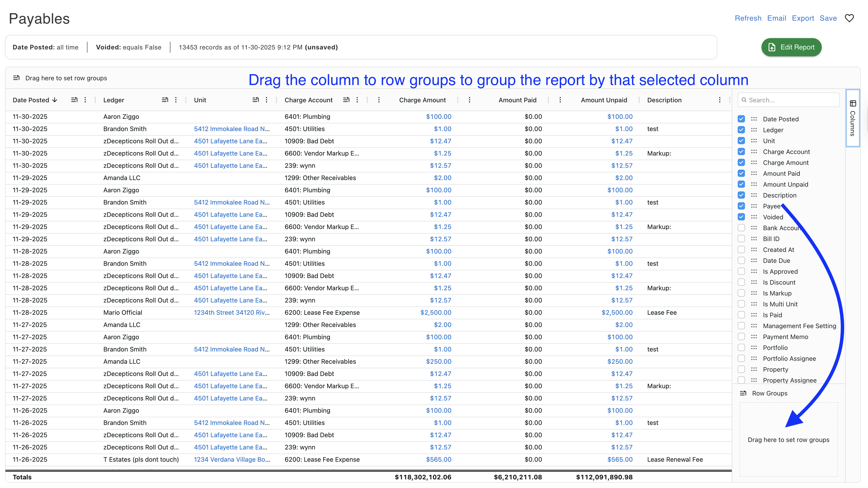This screenshot has height=488, width=868.
Task: Click the Export menu link
Action: tap(803, 18)
